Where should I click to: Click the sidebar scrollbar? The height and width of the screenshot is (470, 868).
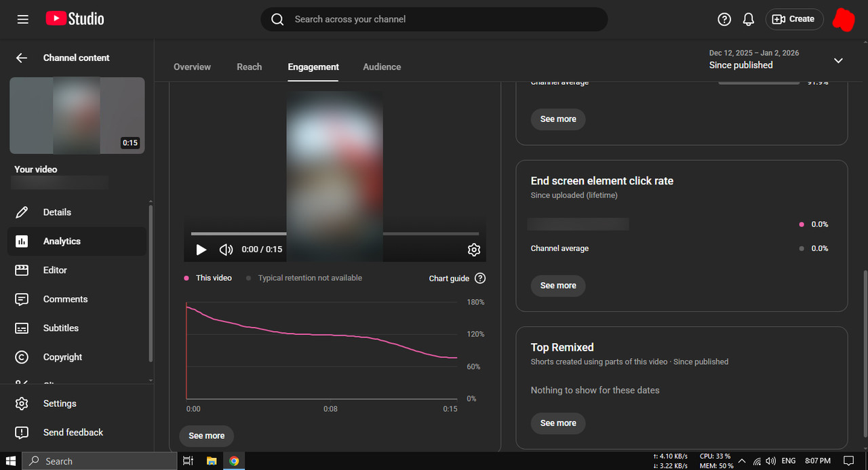point(151,283)
